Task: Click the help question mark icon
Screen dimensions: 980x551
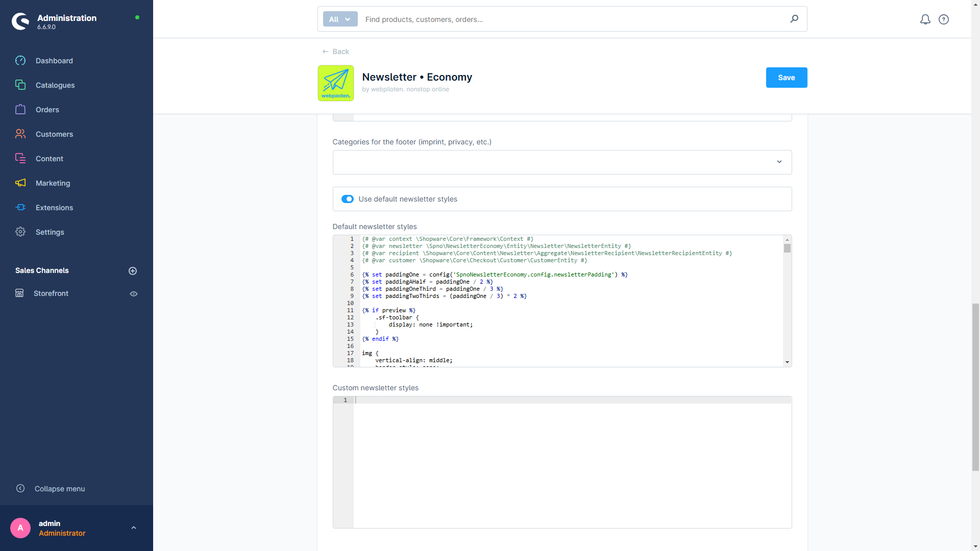Action: click(944, 19)
